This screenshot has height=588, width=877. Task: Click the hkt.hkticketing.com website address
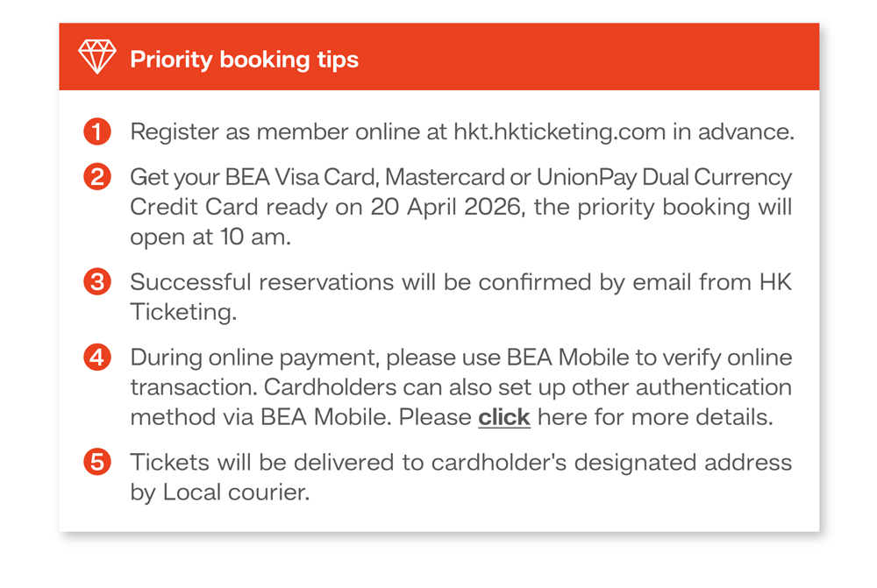(x=560, y=132)
